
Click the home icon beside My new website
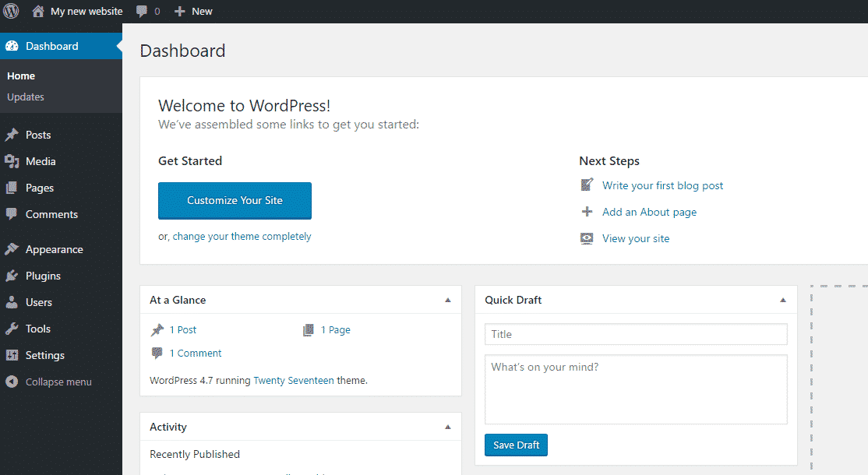pyautogui.click(x=37, y=11)
